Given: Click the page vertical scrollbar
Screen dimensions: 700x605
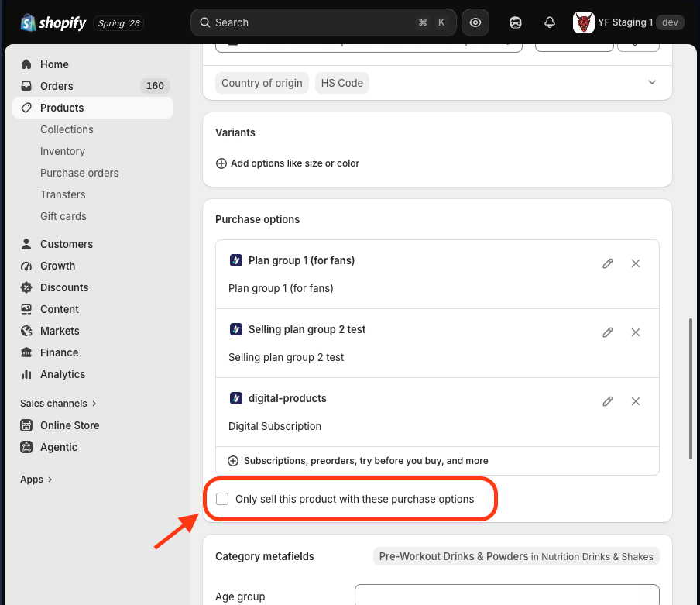Looking at the screenshot, I should coord(691,388).
